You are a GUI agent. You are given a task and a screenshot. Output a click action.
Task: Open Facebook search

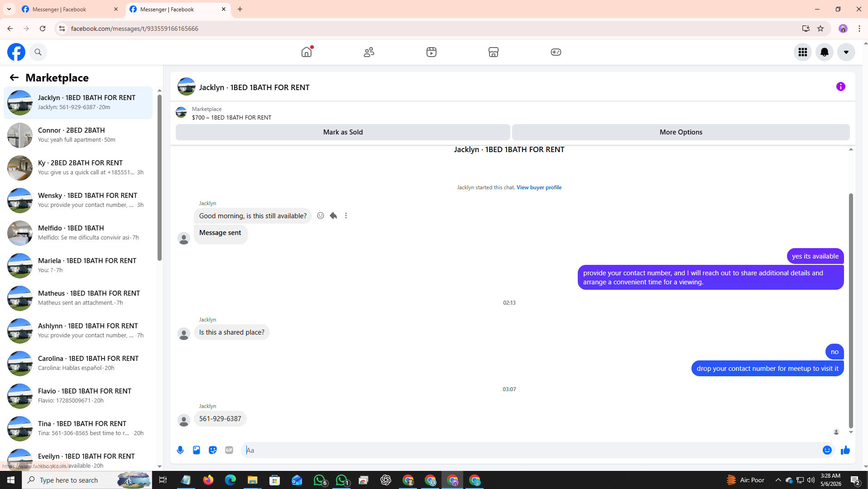[x=38, y=52]
